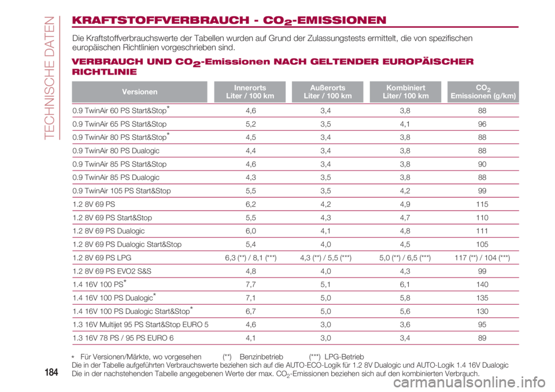
Task: Select the Kombiniert value "4,9"
Action: (405, 204)
